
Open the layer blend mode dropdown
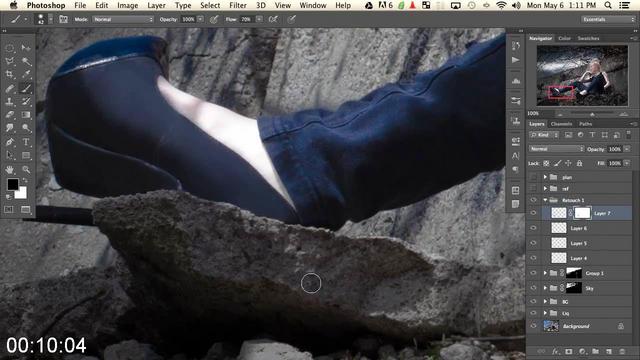557,149
